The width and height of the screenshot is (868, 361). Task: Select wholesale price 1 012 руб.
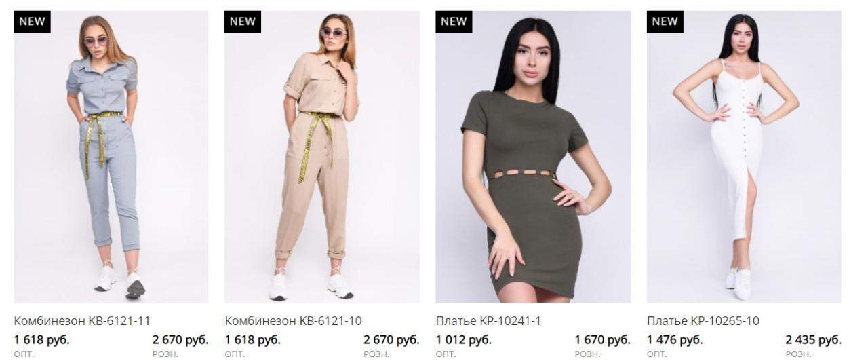[464, 339]
